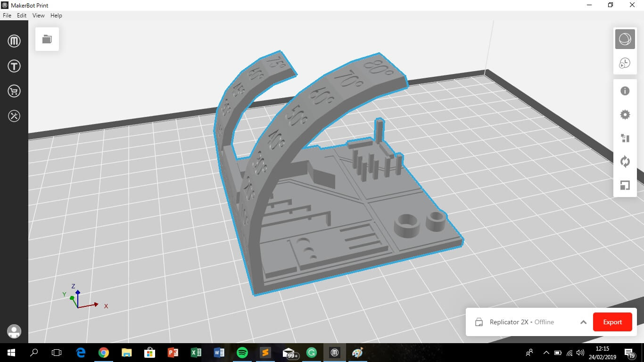Open the Project Panel folder button
Screen dimensions: 644x362
tap(47, 39)
